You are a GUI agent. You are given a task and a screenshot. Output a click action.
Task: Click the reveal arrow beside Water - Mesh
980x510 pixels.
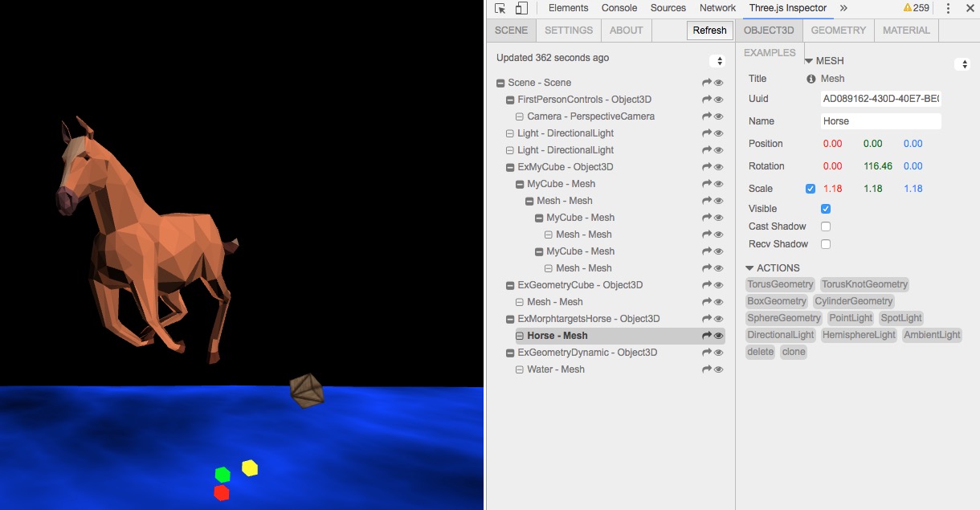click(706, 369)
